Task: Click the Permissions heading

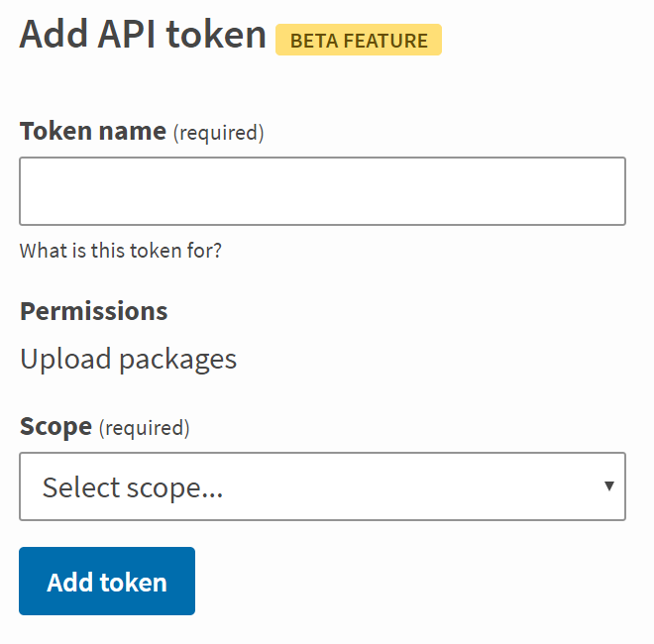Action: click(94, 311)
